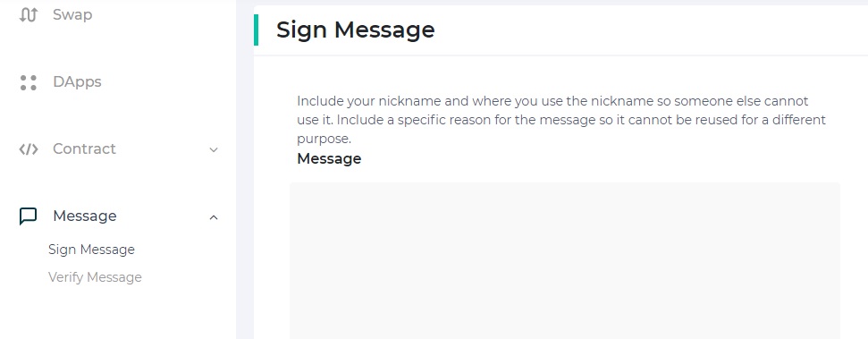Click the Sign Message page heading
Screen dimensions: 868x339
click(x=356, y=30)
